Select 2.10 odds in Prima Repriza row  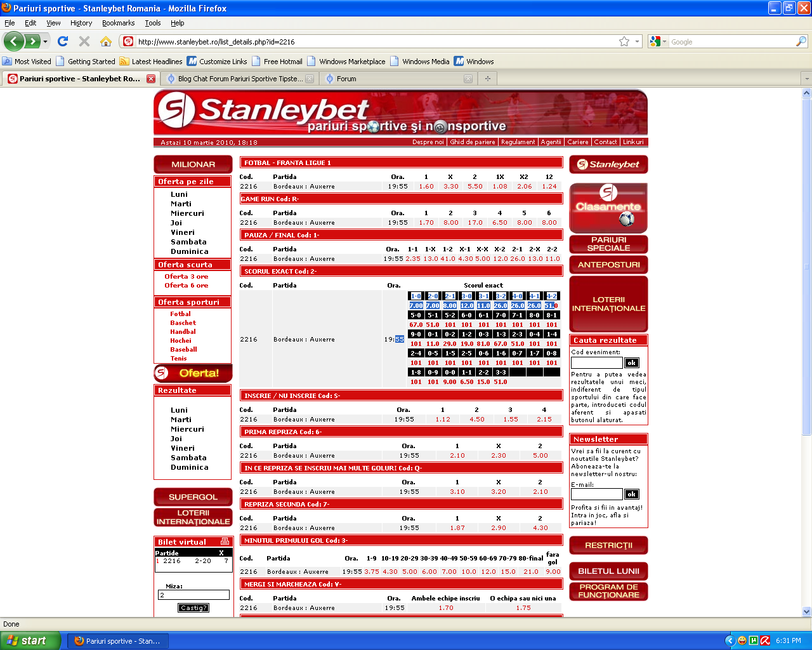coord(457,456)
